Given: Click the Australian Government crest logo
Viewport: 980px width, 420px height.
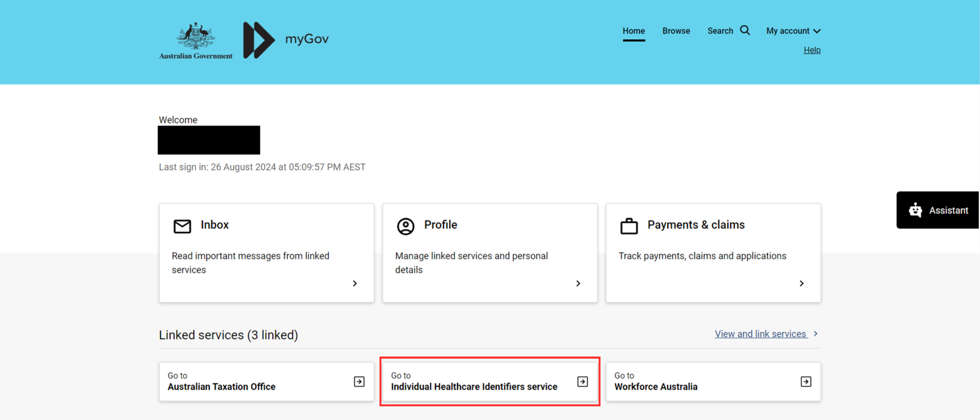Looking at the screenshot, I should tap(196, 40).
